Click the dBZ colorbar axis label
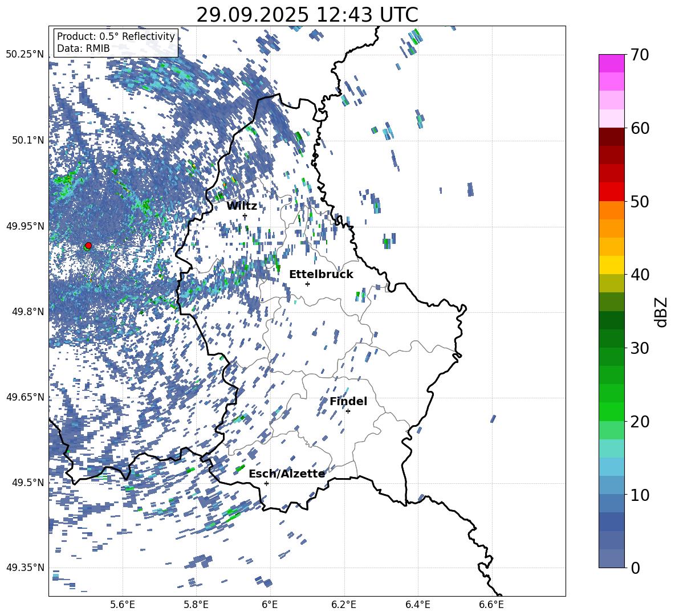The height and width of the screenshot is (616, 675). (662, 312)
